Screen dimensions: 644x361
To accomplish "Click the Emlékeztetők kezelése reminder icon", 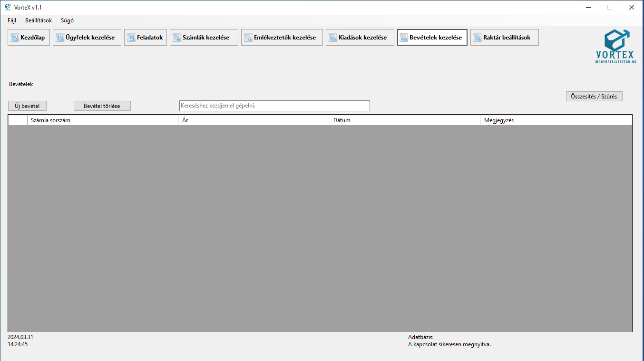I will [x=248, y=38].
